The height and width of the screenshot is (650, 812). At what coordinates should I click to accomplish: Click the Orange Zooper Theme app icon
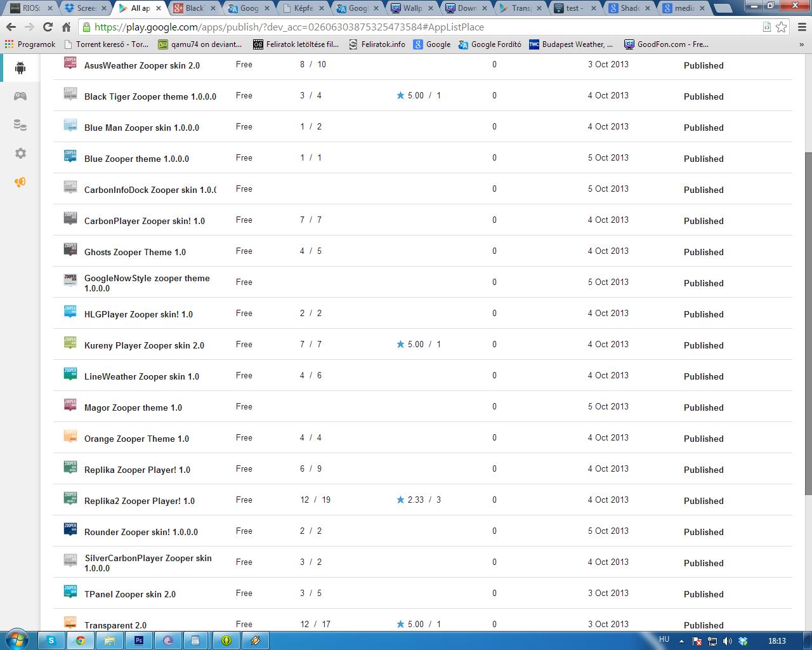70,435
